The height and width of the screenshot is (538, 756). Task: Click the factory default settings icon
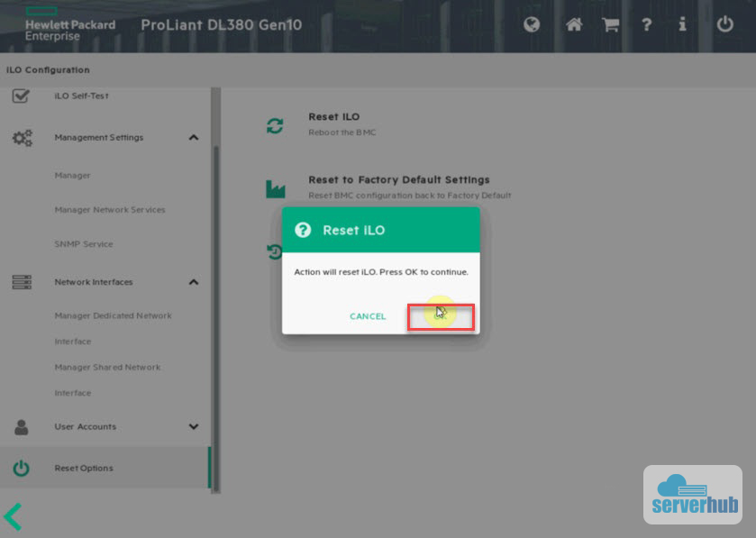tap(275, 188)
